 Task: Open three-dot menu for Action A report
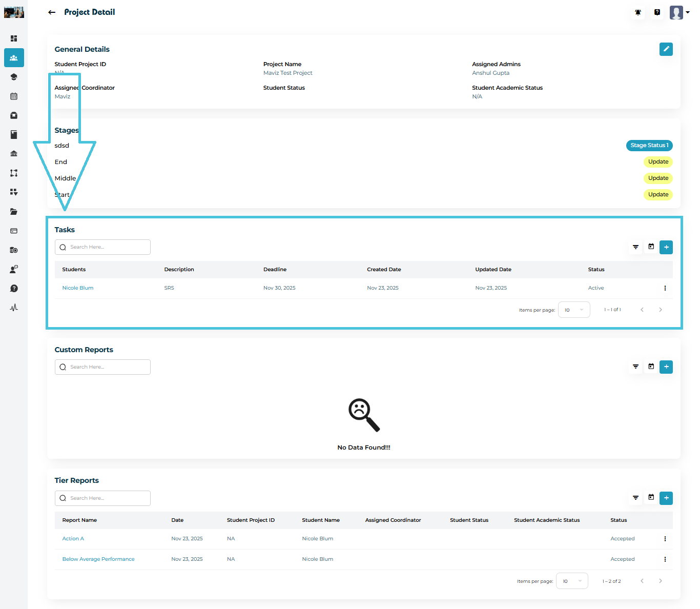point(665,539)
